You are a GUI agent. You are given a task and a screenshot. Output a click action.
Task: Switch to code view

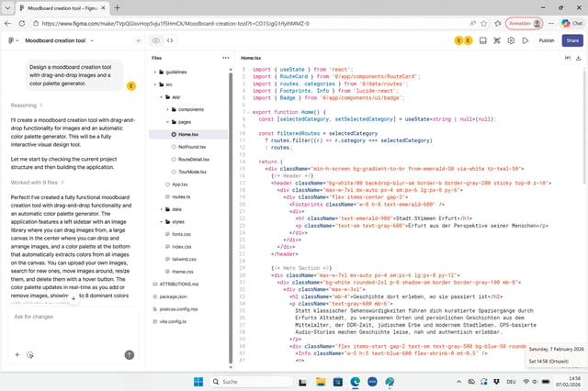(170, 40)
